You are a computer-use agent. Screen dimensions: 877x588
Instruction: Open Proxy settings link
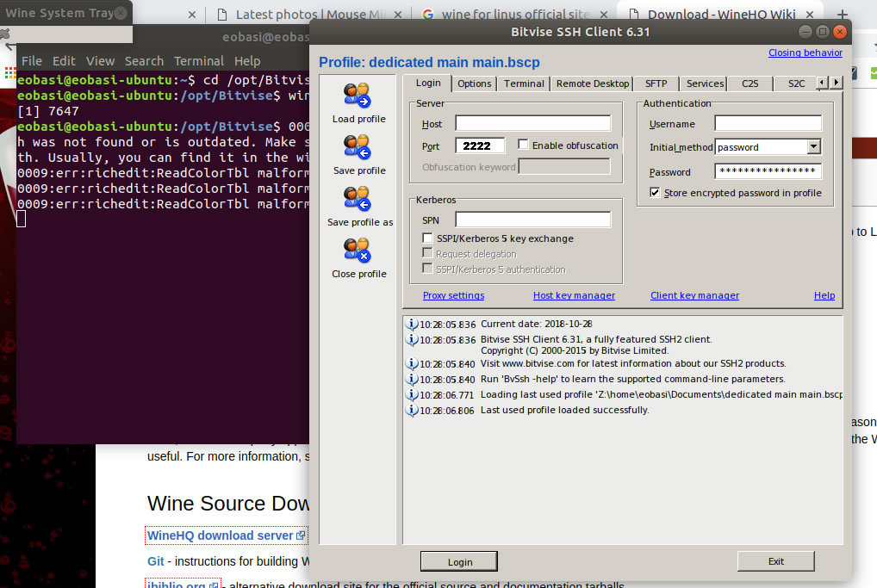click(x=454, y=295)
